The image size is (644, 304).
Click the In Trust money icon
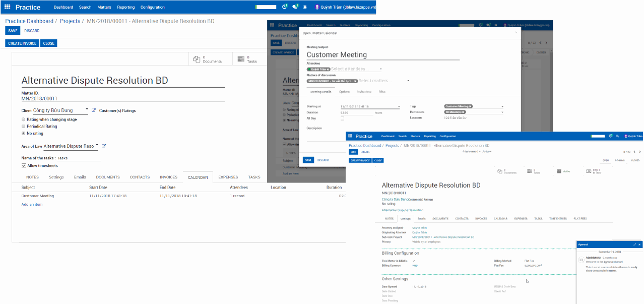click(x=588, y=171)
